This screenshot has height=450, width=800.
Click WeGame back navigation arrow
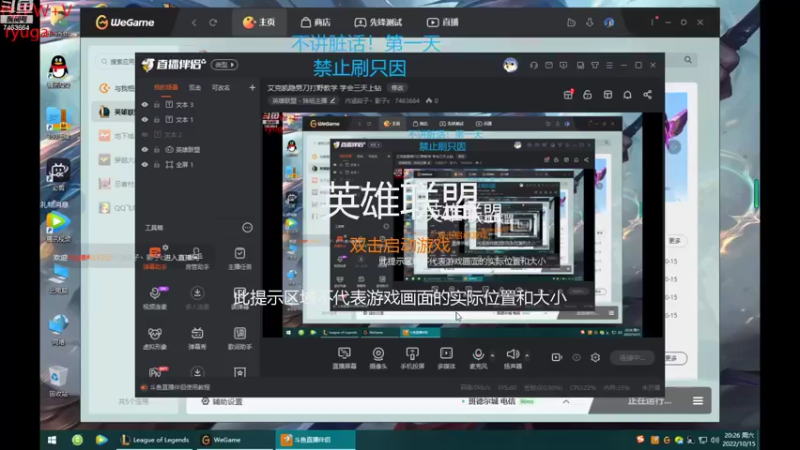pos(194,22)
